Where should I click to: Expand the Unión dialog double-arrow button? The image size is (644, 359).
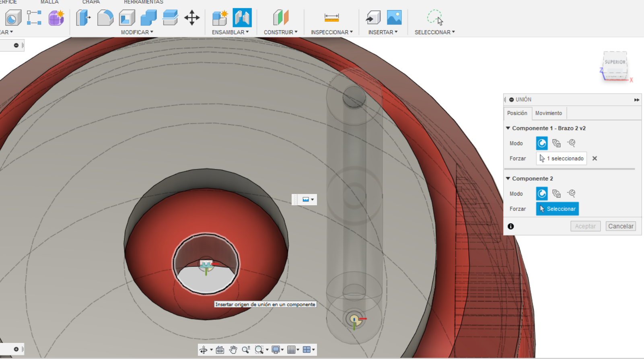click(x=637, y=100)
